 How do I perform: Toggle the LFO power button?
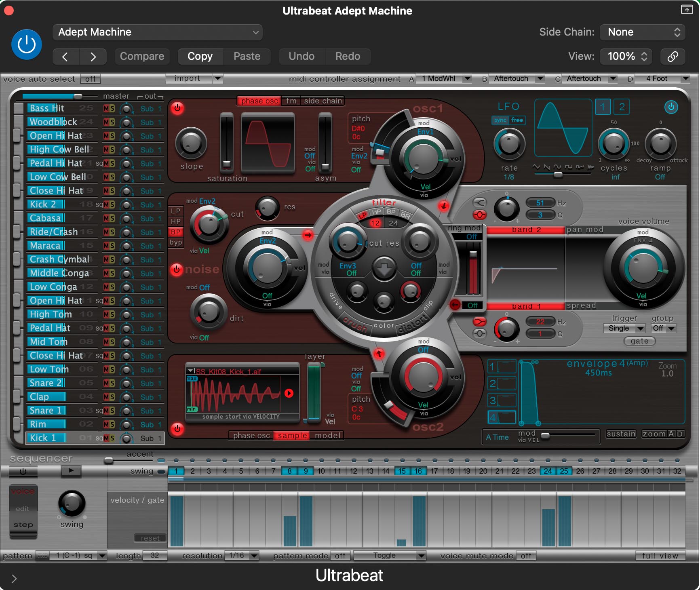point(671,107)
